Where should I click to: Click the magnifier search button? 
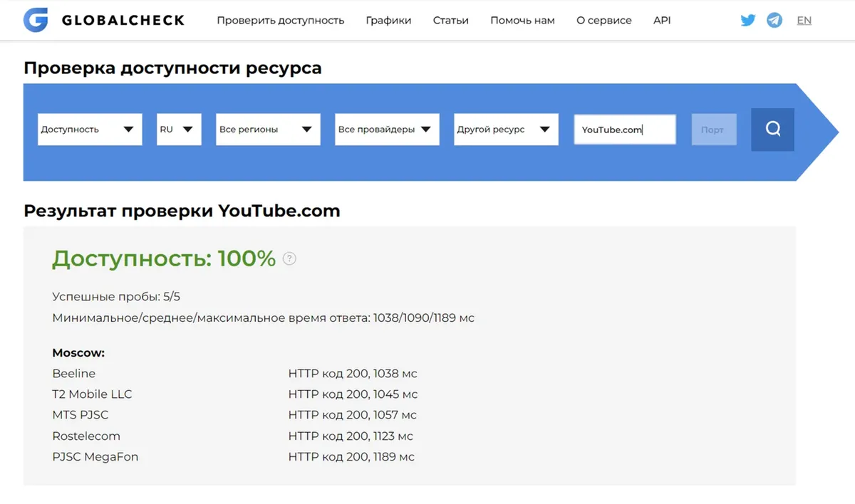tap(772, 130)
